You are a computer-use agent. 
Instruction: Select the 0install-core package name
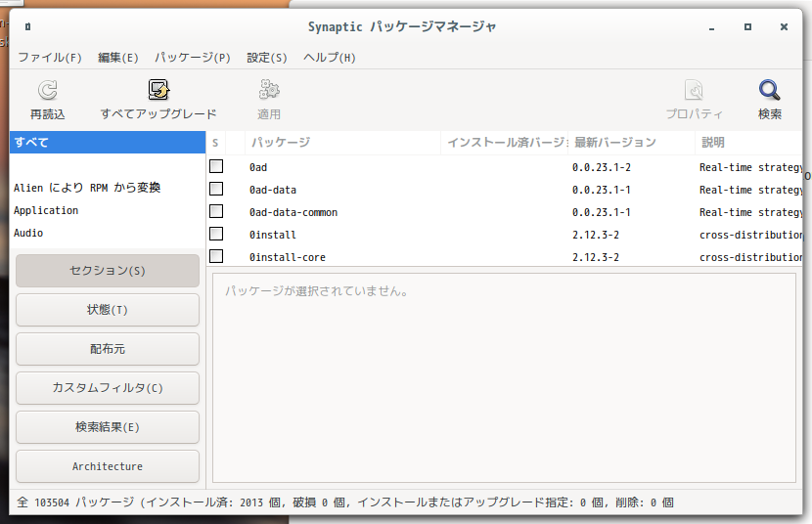click(x=287, y=257)
